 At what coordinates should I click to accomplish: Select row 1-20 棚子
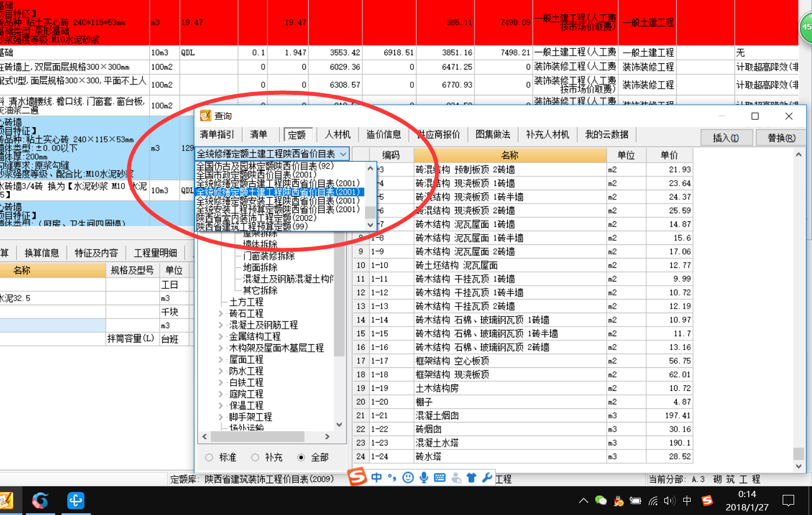click(x=522, y=402)
